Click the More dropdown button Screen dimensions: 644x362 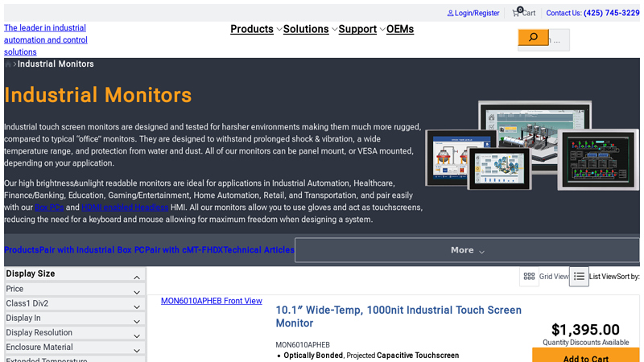click(467, 250)
